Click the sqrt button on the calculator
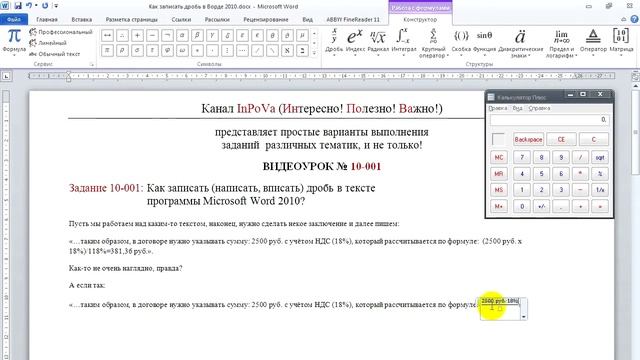This screenshot has height=360, width=640. click(x=600, y=157)
